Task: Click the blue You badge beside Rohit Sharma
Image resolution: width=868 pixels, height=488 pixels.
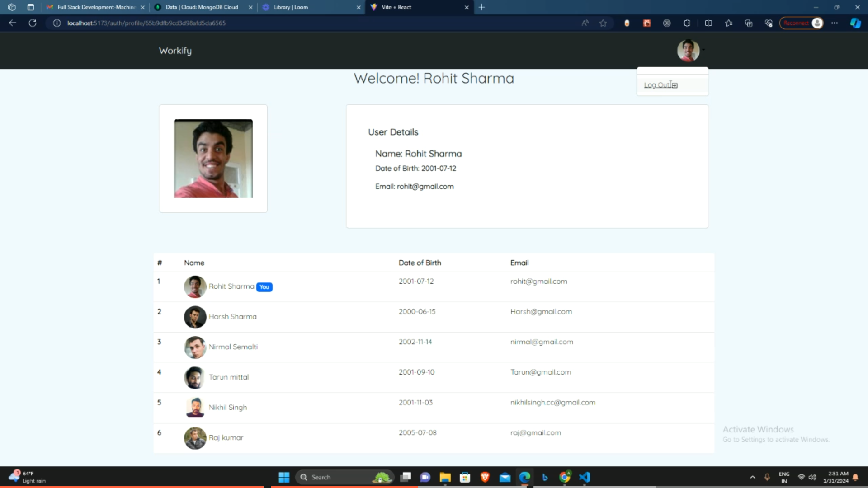Action: (x=264, y=287)
